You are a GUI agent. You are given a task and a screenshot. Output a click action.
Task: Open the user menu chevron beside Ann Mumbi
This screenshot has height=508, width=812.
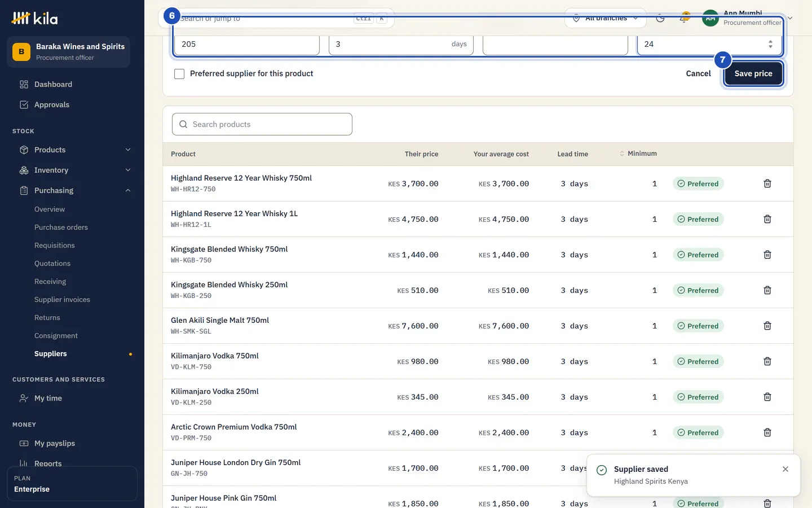(x=790, y=18)
